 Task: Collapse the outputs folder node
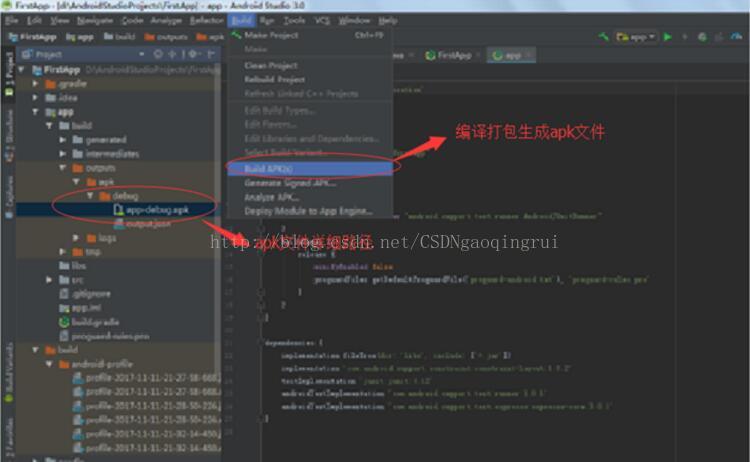click(62, 168)
